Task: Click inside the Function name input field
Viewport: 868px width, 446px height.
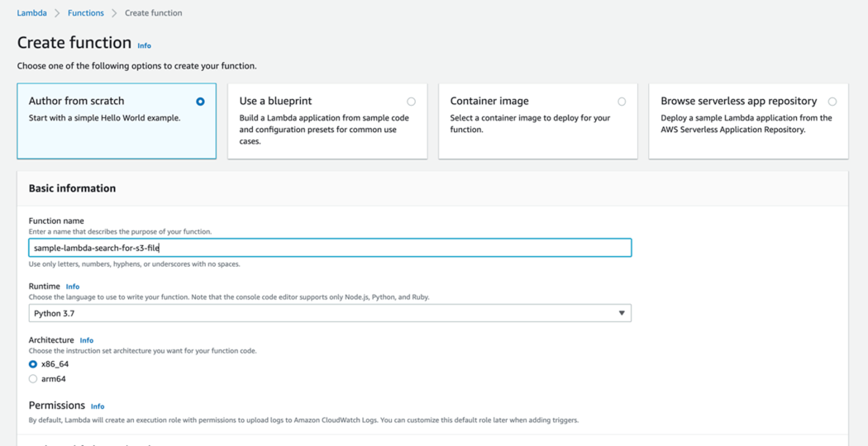Action: tap(330, 248)
